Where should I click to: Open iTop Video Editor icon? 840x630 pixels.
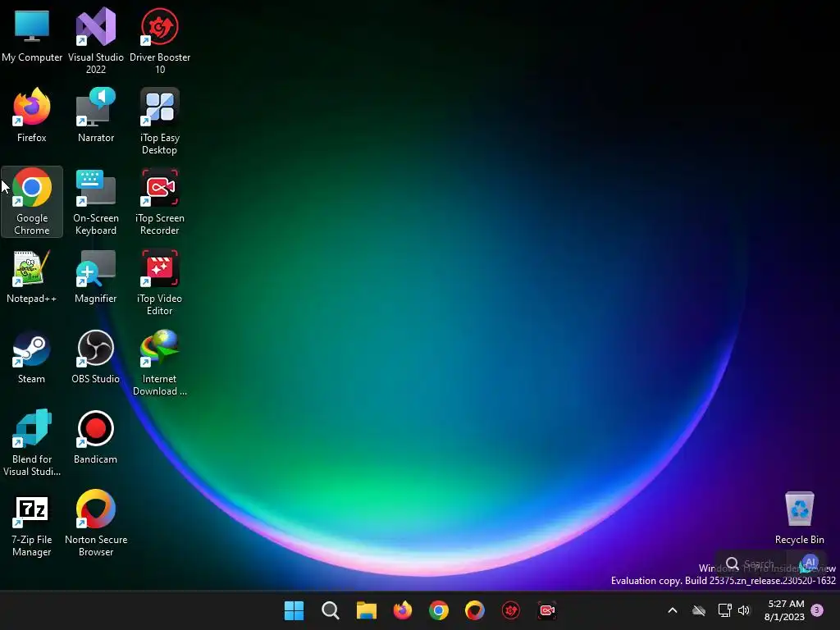160,282
